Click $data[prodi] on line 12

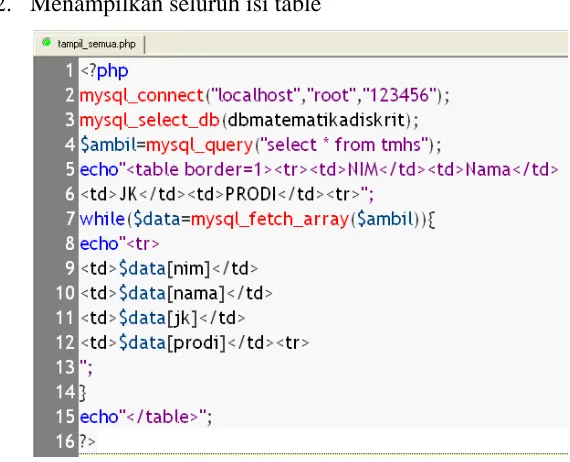[173, 343]
